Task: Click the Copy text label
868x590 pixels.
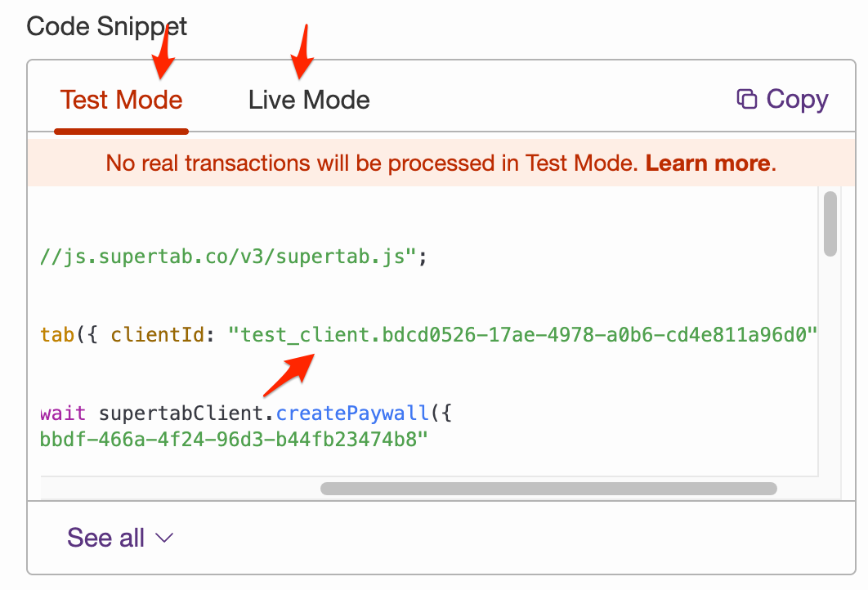Action: 797,101
